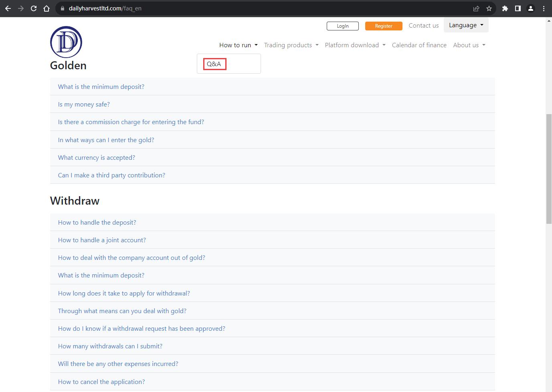Expand 'Is my money safe?' question
This screenshot has height=392, width=552.
click(273, 104)
